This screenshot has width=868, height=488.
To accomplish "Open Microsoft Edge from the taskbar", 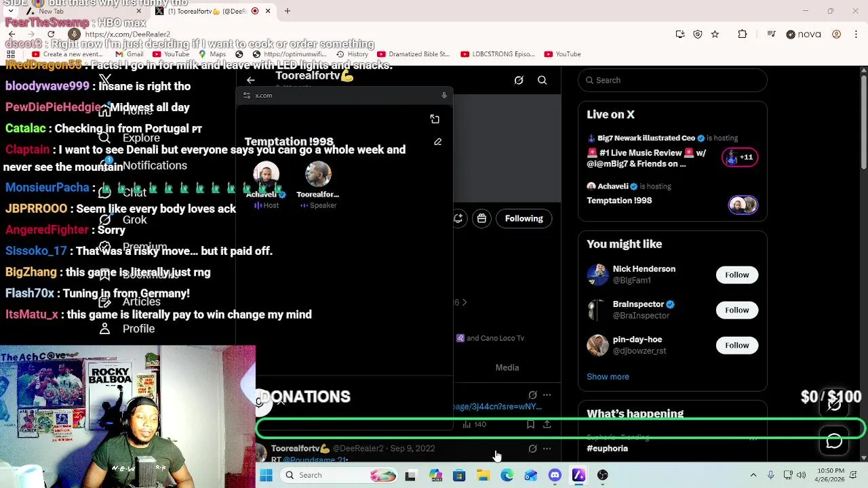I will [x=507, y=475].
